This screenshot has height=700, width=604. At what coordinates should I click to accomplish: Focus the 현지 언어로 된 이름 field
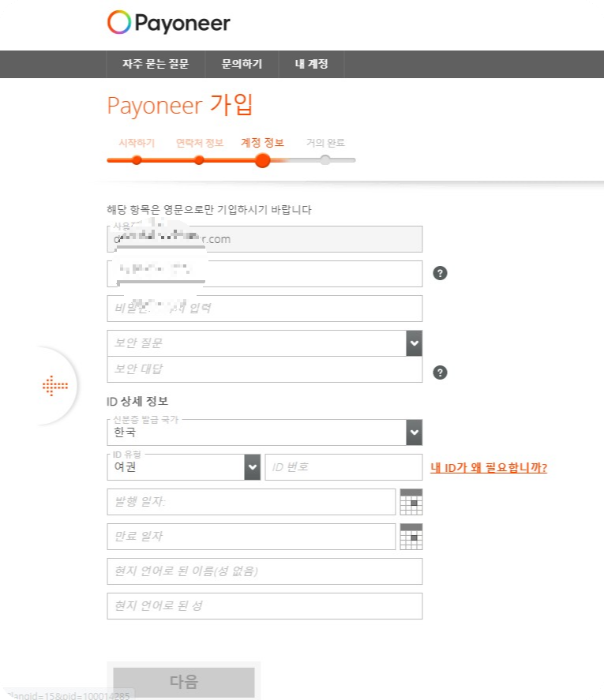(x=264, y=571)
